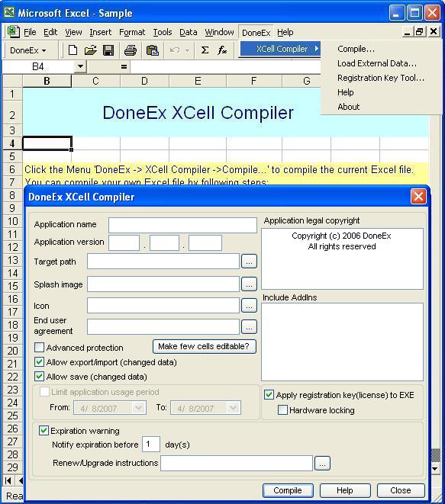This screenshot has height=504, width=445.
Task: Click the Paste clipboard icon
Action: pyautogui.click(x=152, y=50)
